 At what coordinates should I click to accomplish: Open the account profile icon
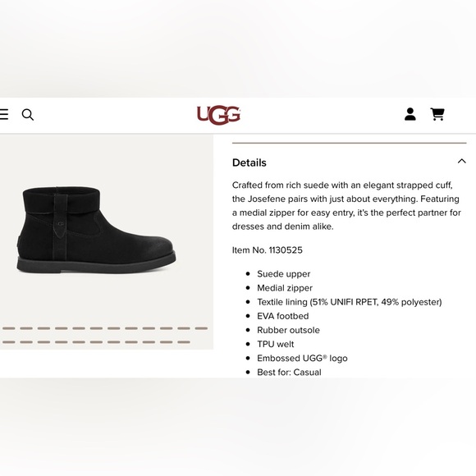click(410, 114)
